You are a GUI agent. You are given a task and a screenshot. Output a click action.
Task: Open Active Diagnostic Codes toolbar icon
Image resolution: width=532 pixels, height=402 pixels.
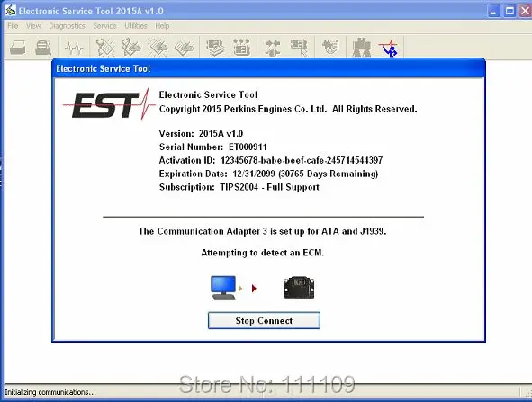tap(104, 47)
